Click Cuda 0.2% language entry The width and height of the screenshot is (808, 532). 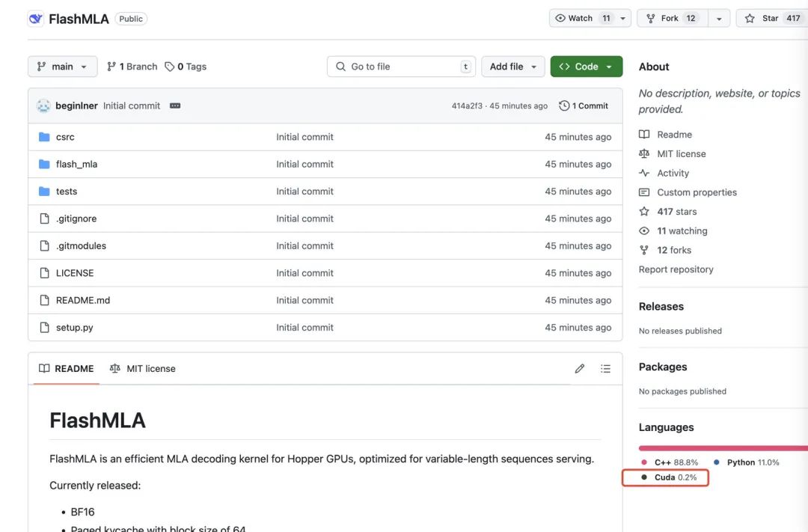point(669,477)
